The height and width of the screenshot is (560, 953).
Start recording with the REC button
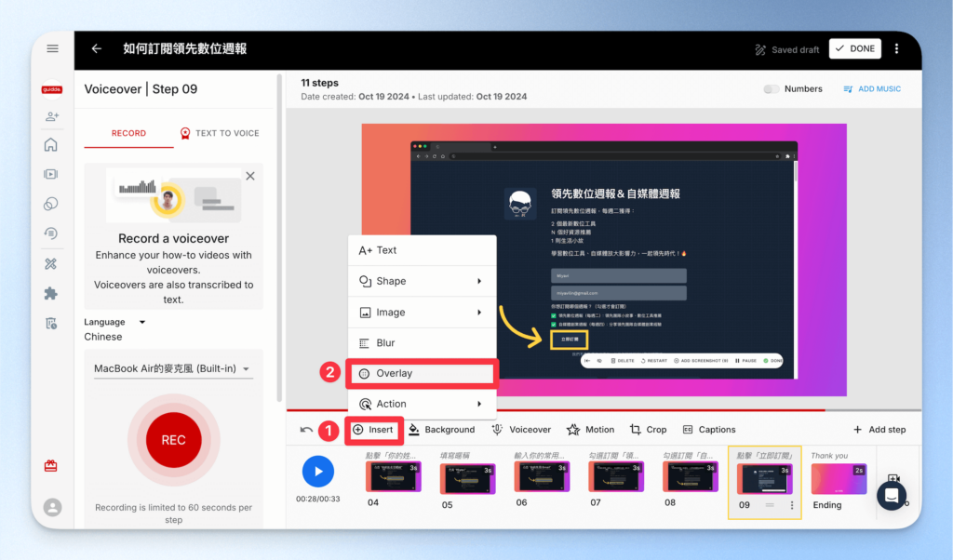(173, 440)
